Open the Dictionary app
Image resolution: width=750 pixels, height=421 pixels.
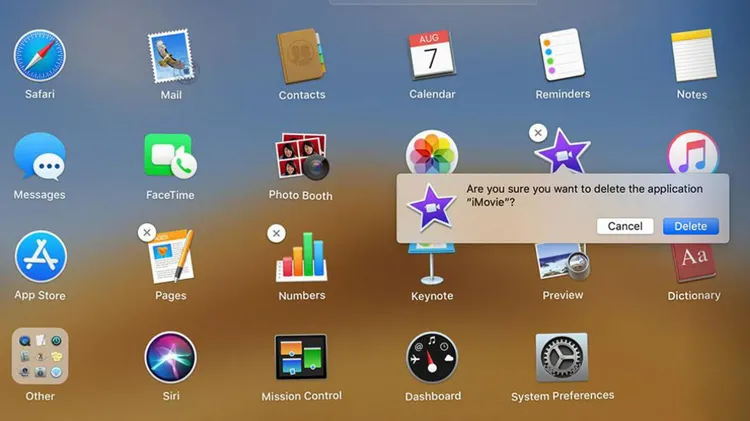[694, 263]
